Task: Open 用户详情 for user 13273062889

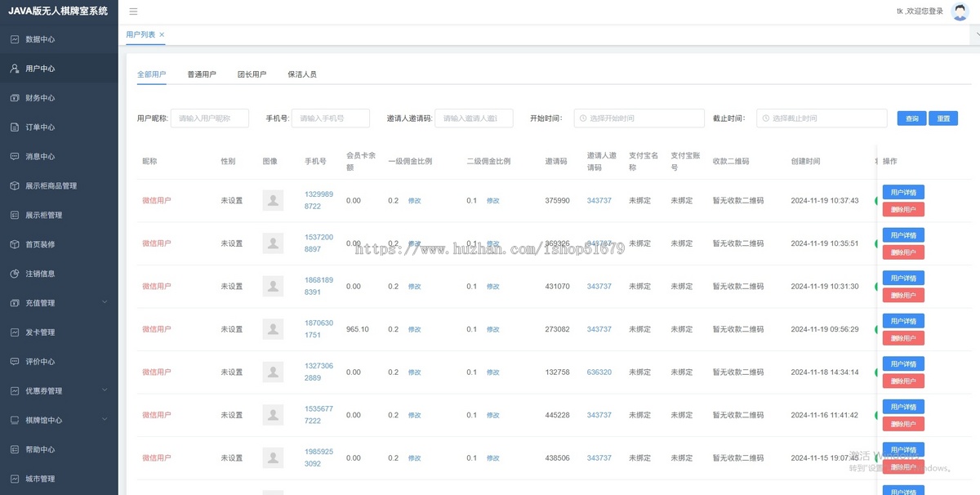Action: click(903, 363)
